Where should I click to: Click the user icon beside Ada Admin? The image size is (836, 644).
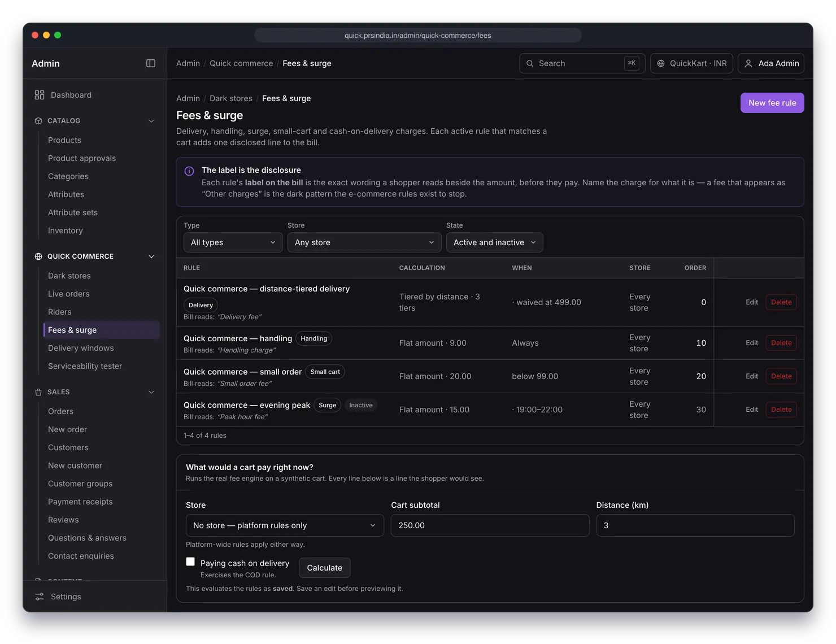pos(748,63)
